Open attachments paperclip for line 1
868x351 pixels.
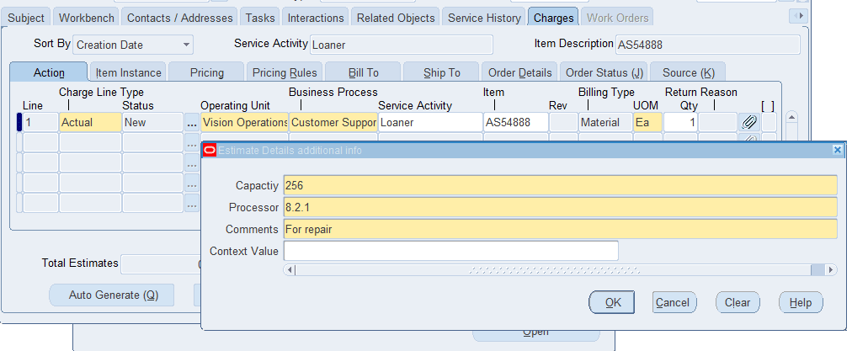click(x=749, y=122)
